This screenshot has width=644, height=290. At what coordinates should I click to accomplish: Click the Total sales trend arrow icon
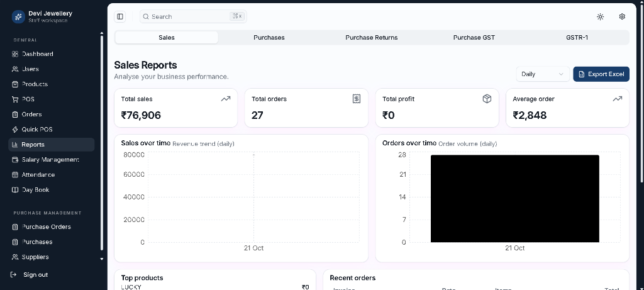coord(226,99)
